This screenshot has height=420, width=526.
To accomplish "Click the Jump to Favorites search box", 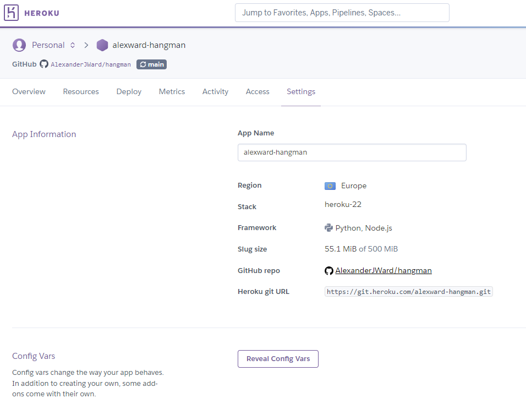I will 342,13.
